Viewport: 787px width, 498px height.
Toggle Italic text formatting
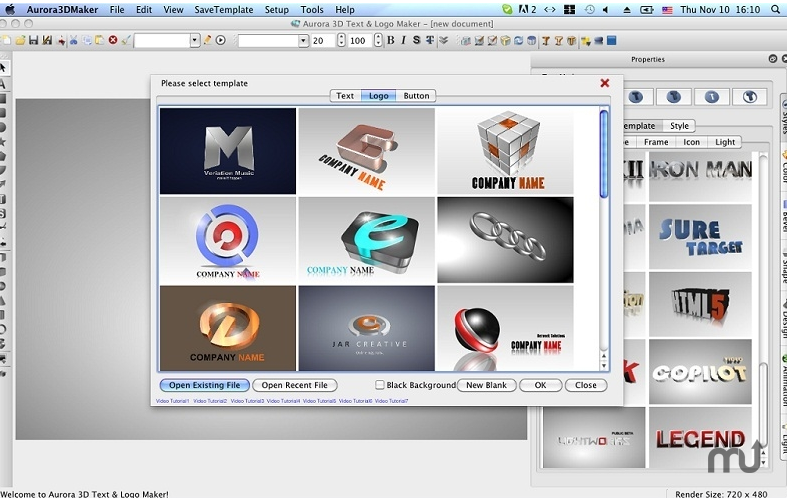click(404, 41)
